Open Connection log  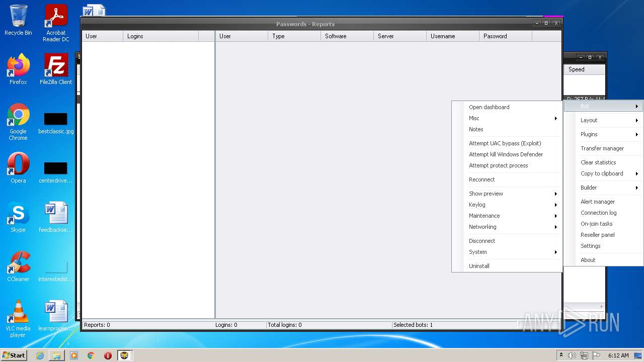(603, 213)
